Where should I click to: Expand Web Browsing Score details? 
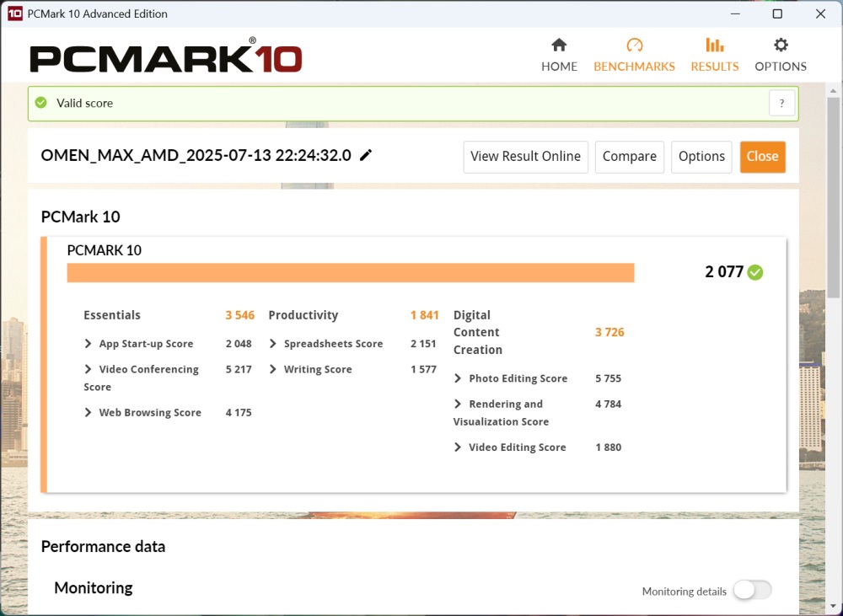[x=89, y=413]
